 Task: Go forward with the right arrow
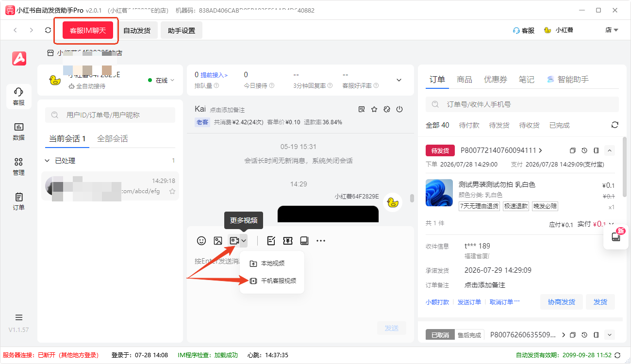coord(32,30)
